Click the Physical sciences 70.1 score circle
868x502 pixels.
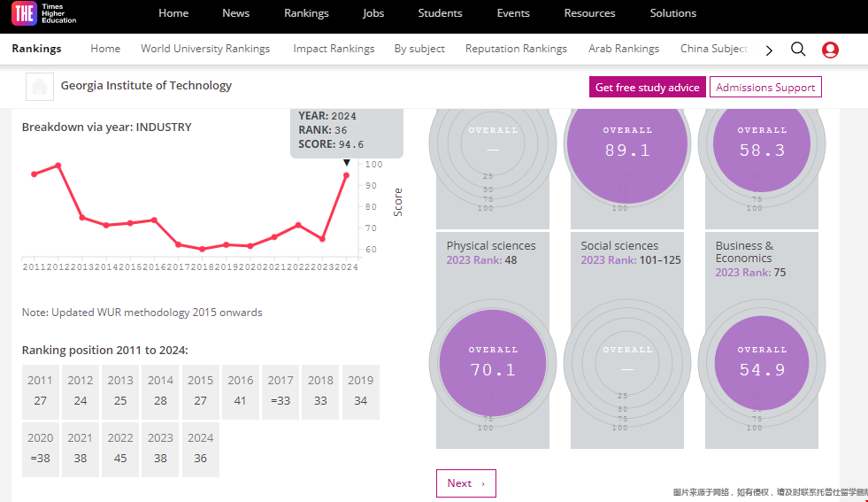coord(492,363)
